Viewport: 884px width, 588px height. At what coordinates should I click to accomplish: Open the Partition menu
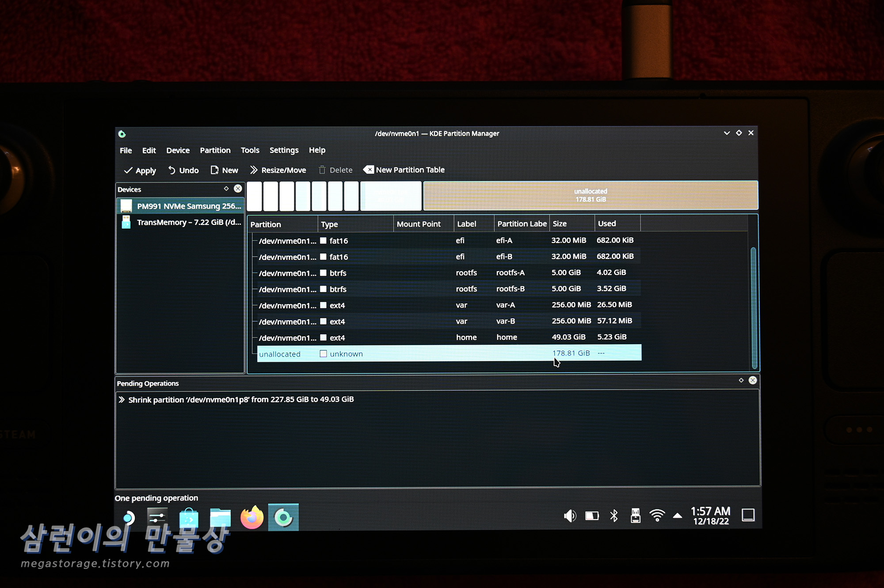215,151
